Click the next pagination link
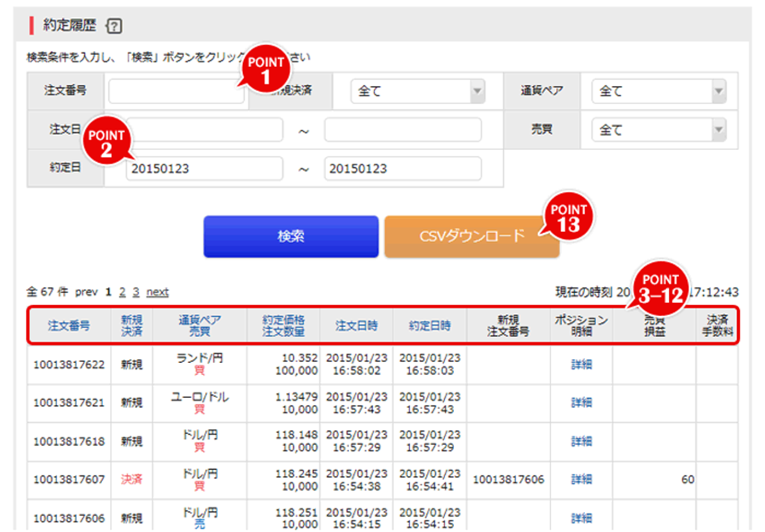The width and height of the screenshot is (765, 532). click(x=157, y=292)
